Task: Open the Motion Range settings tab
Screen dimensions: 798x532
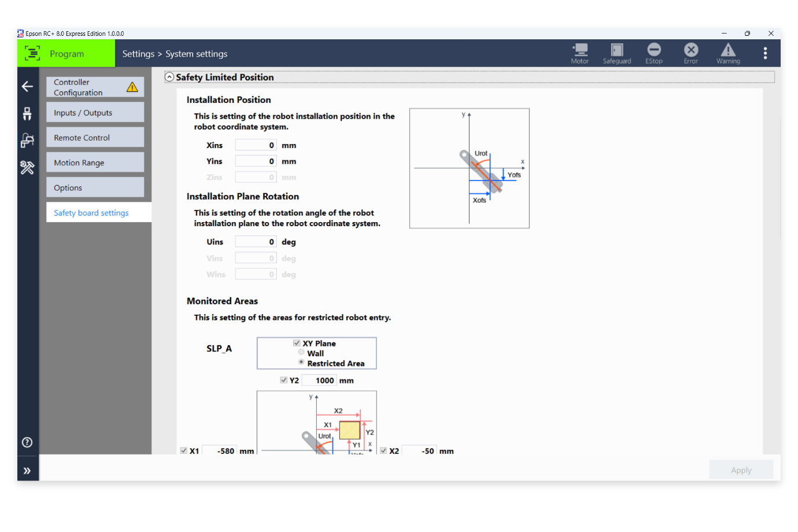Action: pyautogui.click(x=95, y=162)
